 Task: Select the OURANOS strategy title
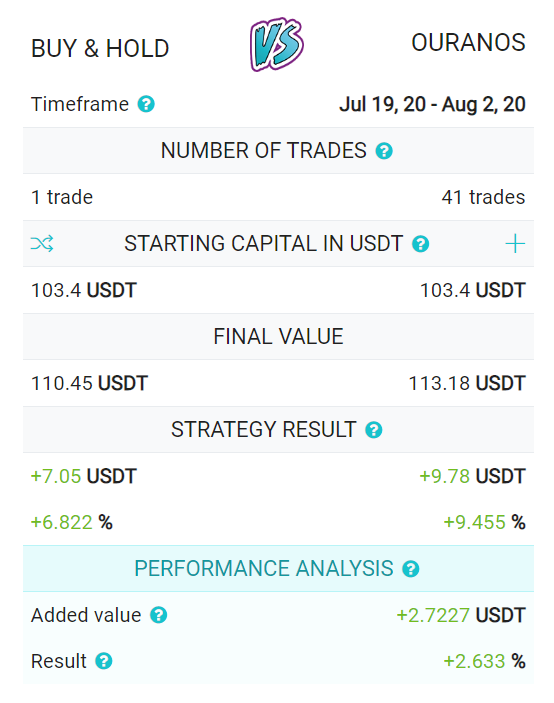pyautogui.click(x=468, y=43)
